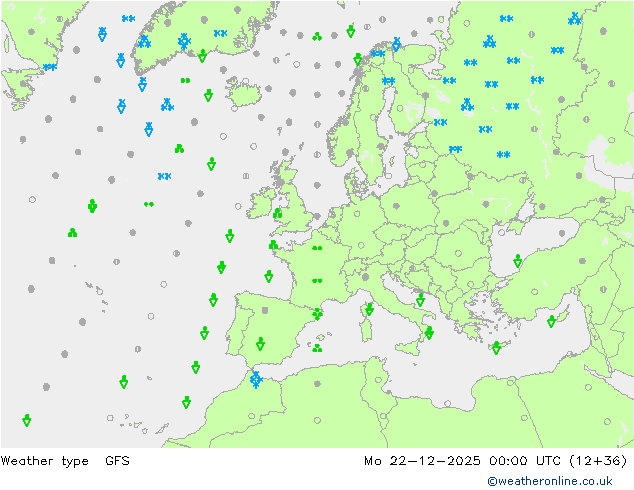Click green rain symbol over Calabria, southern Italy
634x490 pixels.
tap(429, 333)
